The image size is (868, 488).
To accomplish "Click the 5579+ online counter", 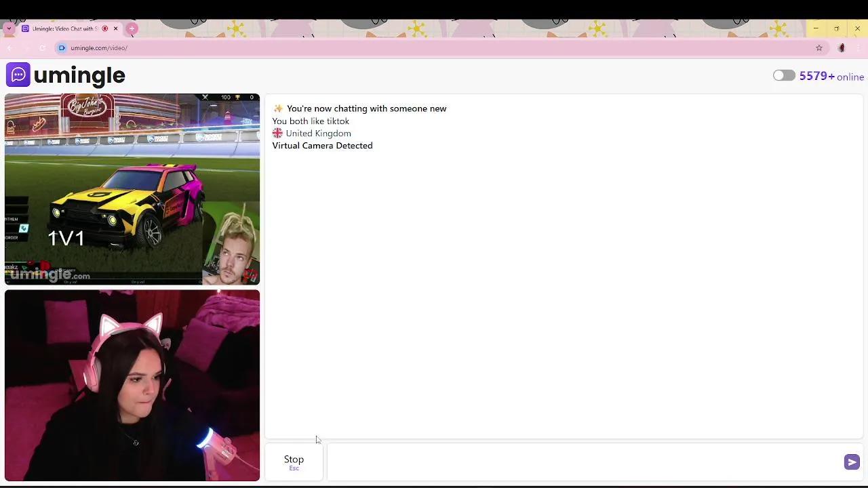I will click(x=831, y=76).
